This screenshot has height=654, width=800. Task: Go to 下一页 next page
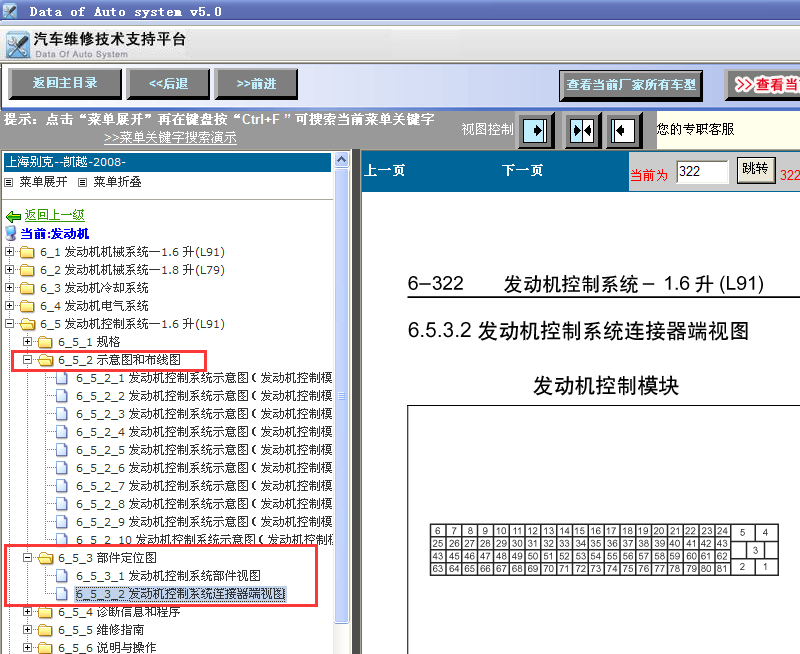[x=522, y=170]
